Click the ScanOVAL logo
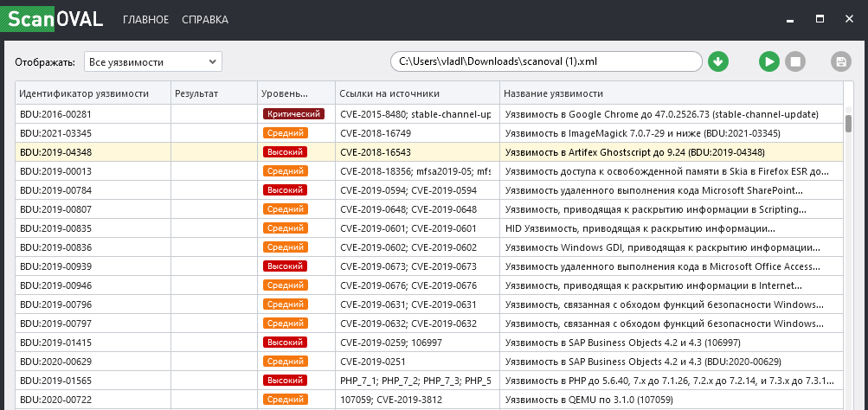Viewport: 868px width, 410px height. point(51,19)
